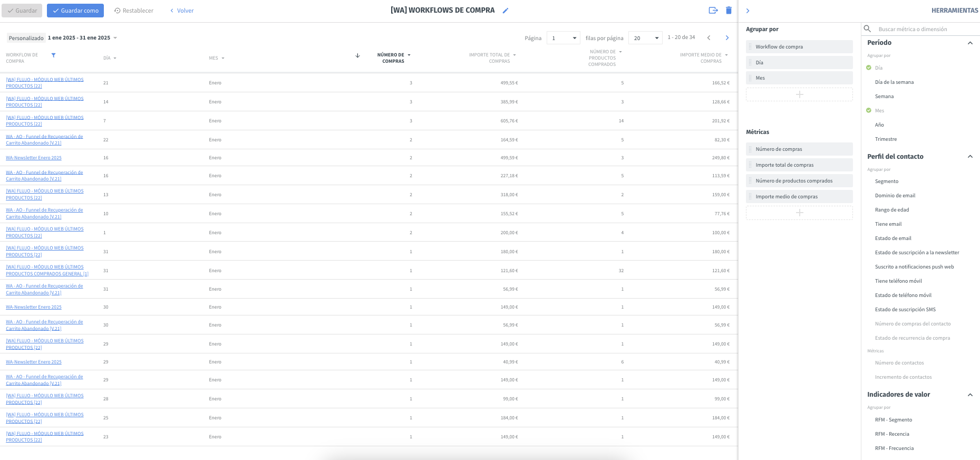Select Segmento under Perfil del contacto
Screen dimensions: 980x460
point(886,181)
